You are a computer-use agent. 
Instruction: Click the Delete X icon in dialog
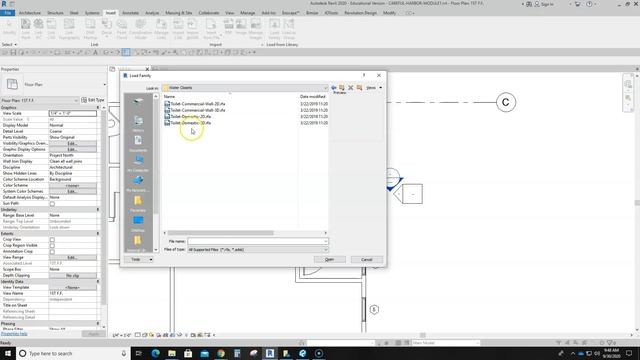pos(351,88)
